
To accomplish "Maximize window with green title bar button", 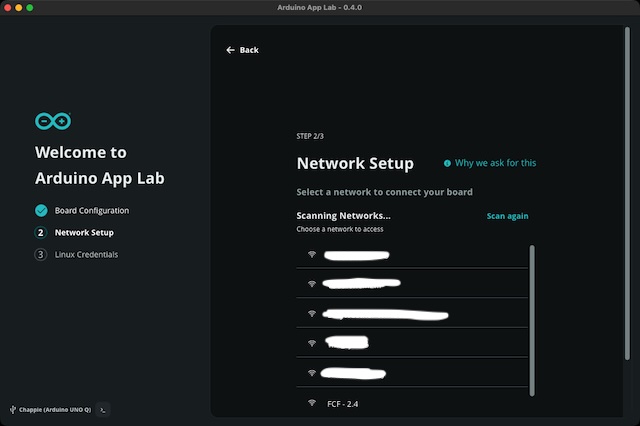I will coord(30,8).
